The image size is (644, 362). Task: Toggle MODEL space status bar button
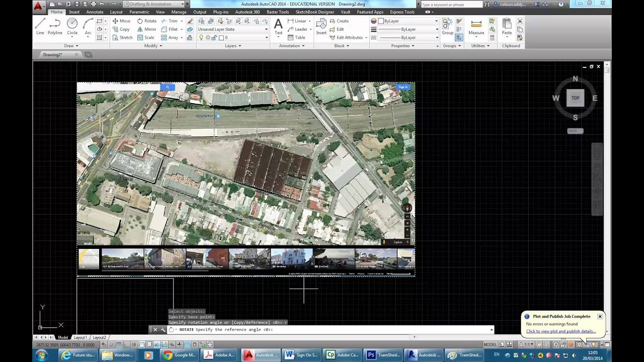[490, 344]
